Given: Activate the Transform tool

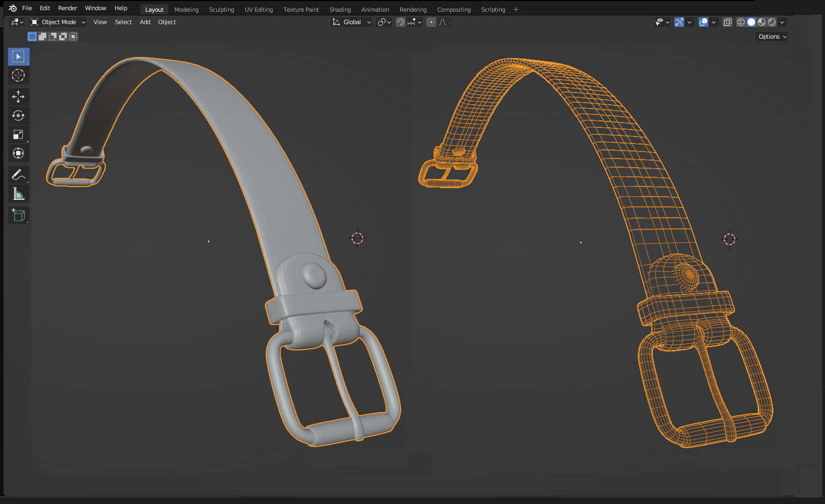Looking at the screenshot, I should 18,153.
